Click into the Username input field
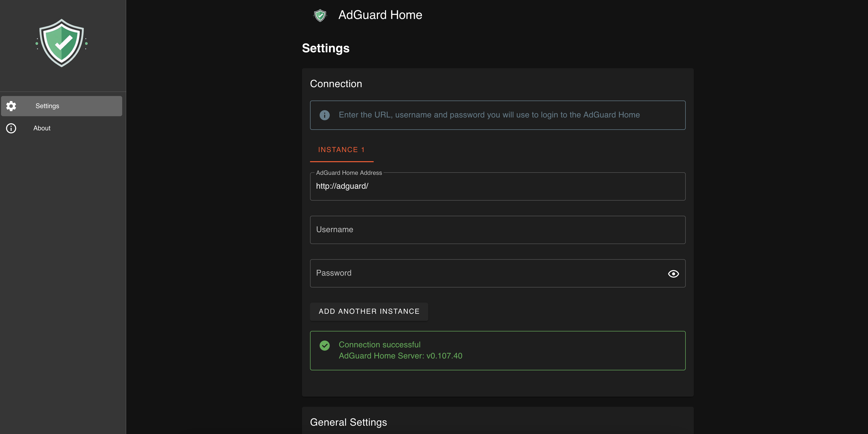Screen dimensions: 868x434 (x=497, y=230)
